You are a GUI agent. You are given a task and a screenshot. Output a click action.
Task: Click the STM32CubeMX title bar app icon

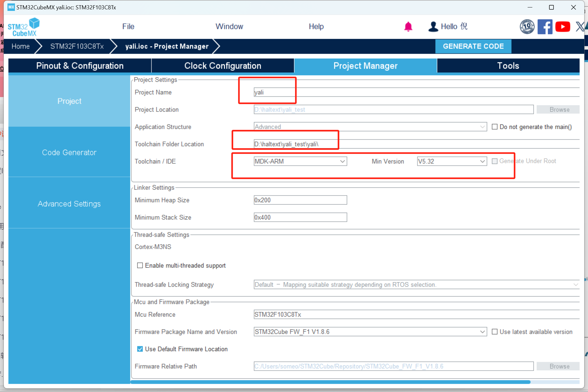tap(11, 7)
